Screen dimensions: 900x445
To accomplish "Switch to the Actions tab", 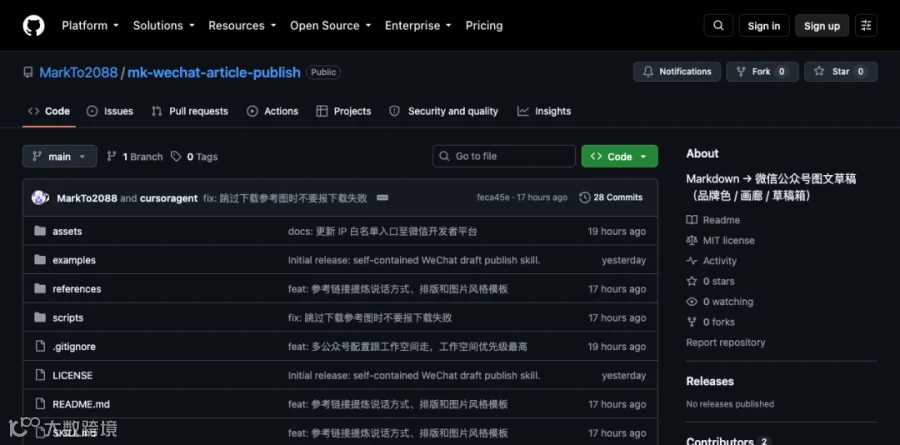I will click(x=272, y=111).
